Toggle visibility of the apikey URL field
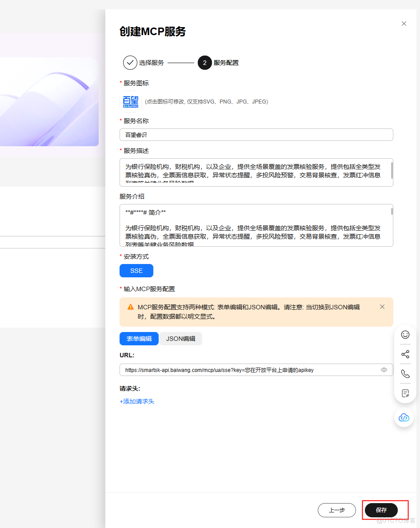The image size is (420, 528). tap(384, 369)
